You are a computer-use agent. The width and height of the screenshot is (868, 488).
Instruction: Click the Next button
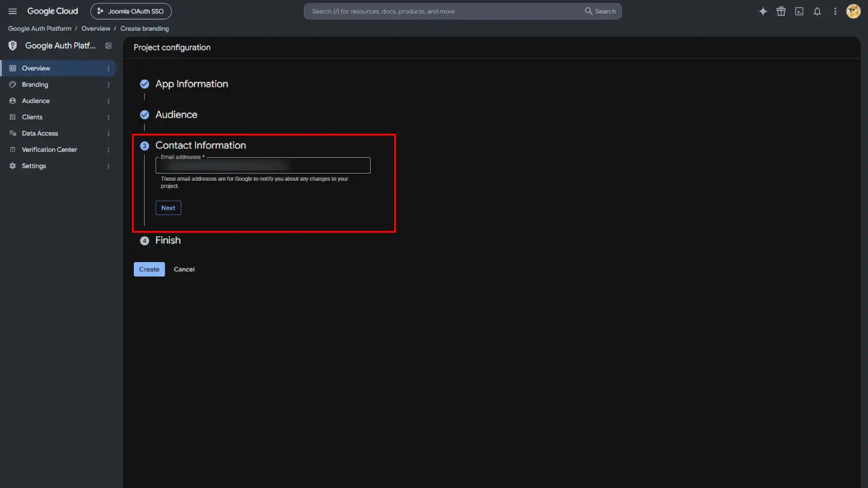pos(168,208)
